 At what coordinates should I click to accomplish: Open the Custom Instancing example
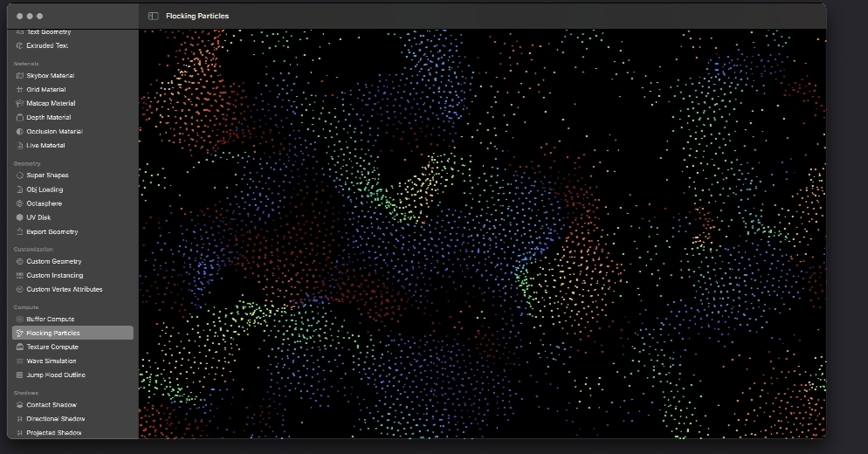(x=54, y=276)
